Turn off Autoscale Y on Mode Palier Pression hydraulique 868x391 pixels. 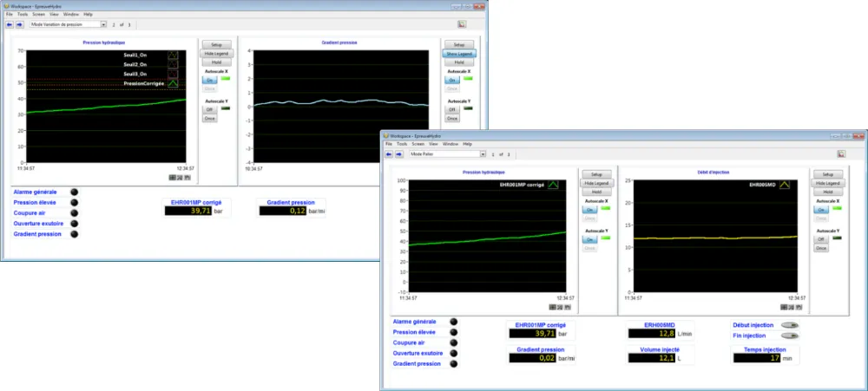(589, 239)
